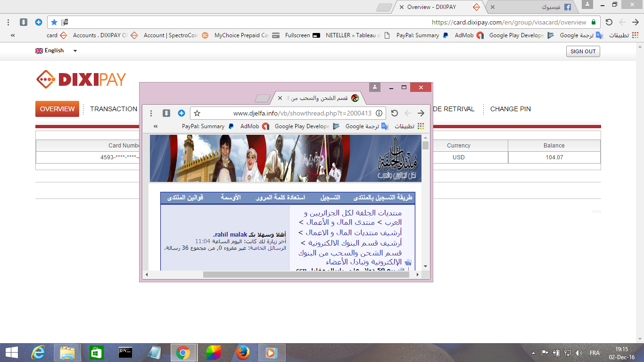Open Google Play Developer bookmark in djelfa window
Screen dimensions: 644x362
pos(307,126)
